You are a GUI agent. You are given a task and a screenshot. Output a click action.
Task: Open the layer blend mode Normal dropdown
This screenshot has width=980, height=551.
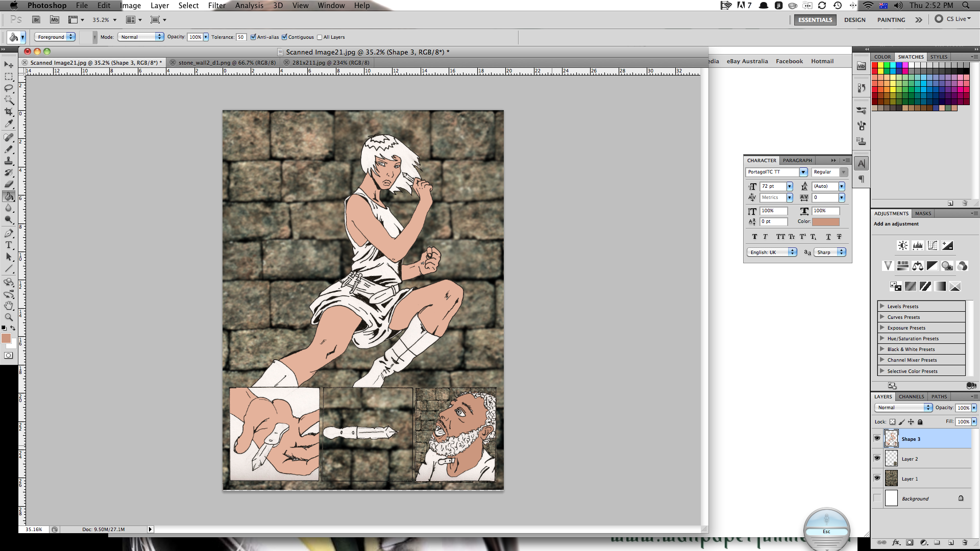click(903, 408)
